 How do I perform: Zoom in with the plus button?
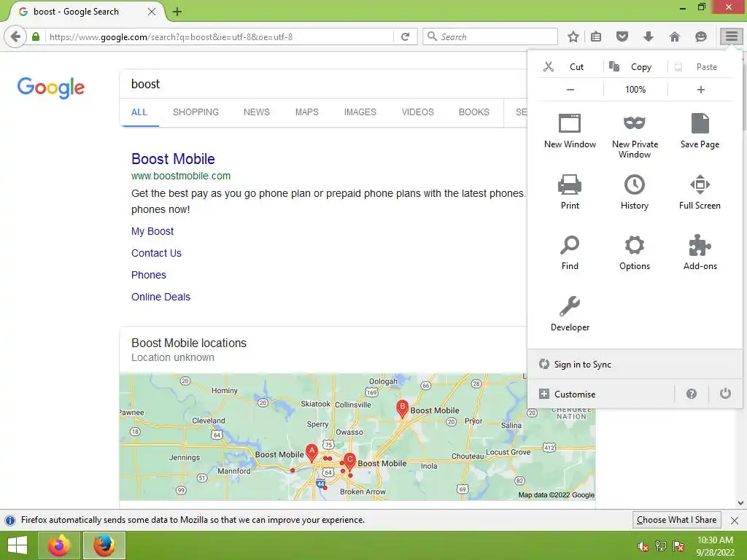click(701, 90)
